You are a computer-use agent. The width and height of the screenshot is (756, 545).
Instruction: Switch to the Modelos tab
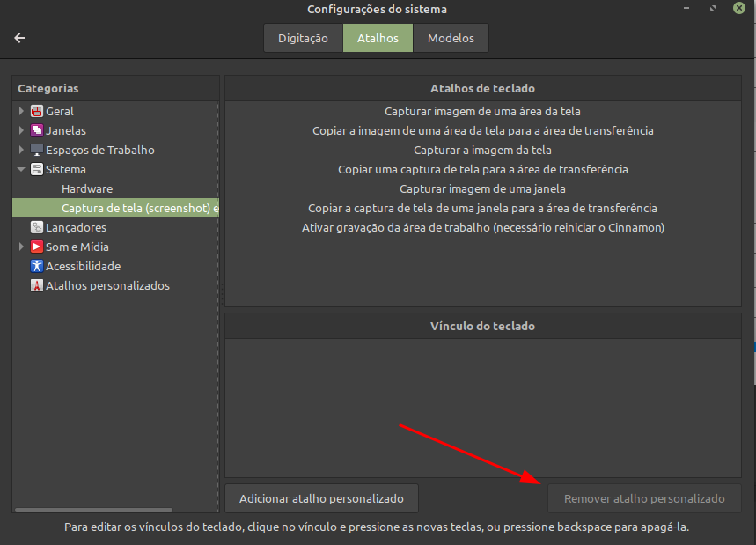[x=451, y=38]
